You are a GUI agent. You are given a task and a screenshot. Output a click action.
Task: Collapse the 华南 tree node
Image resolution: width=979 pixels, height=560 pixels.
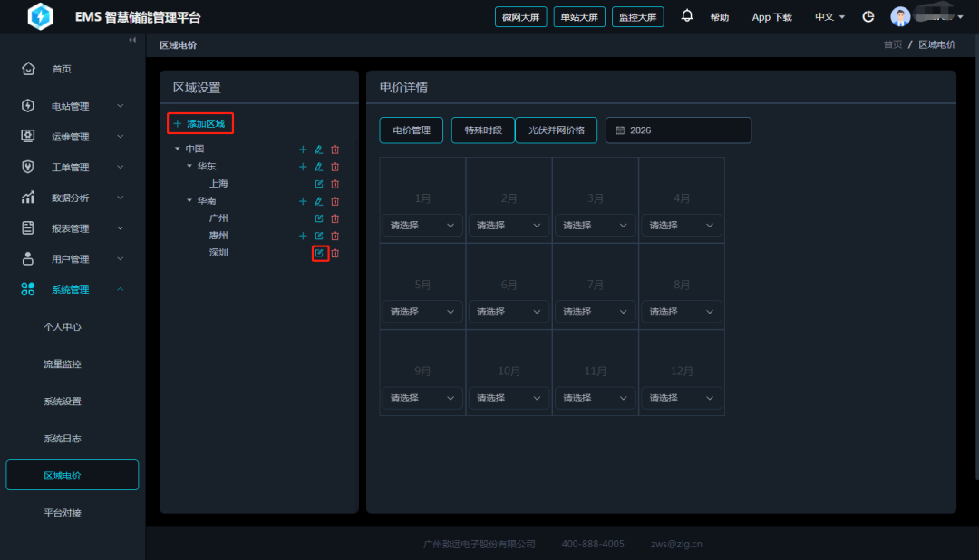click(189, 201)
